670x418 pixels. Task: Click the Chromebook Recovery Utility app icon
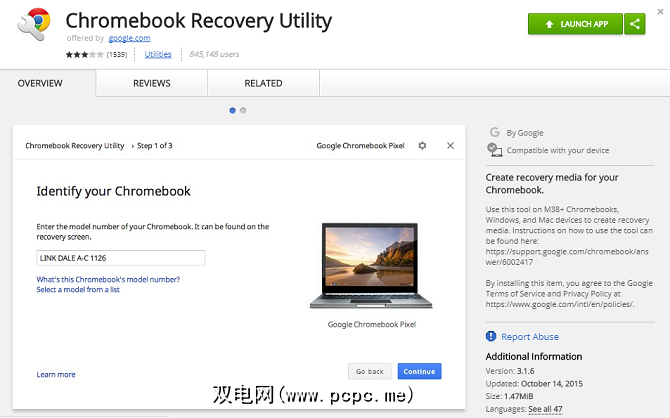coord(31,32)
